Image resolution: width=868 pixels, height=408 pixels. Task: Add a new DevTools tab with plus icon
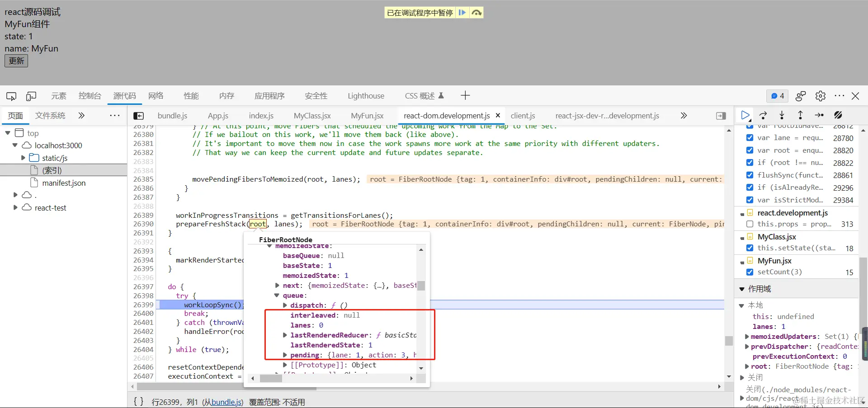click(x=465, y=95)
